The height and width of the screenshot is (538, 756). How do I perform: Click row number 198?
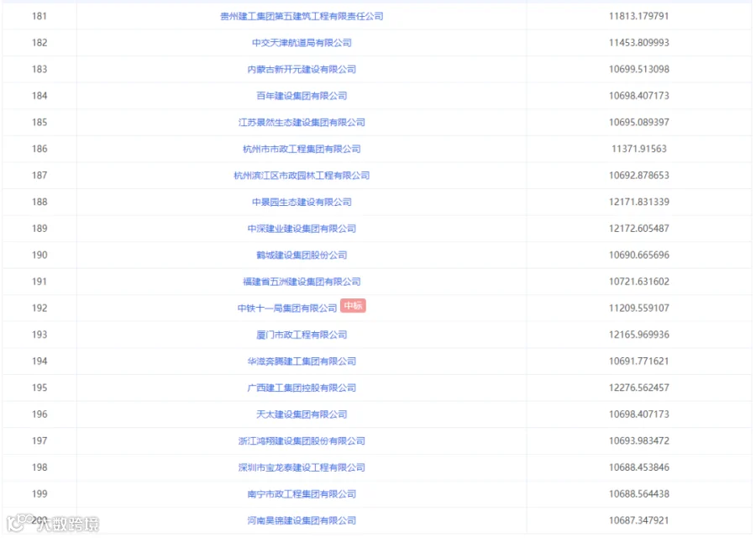(x=39, y=467)
